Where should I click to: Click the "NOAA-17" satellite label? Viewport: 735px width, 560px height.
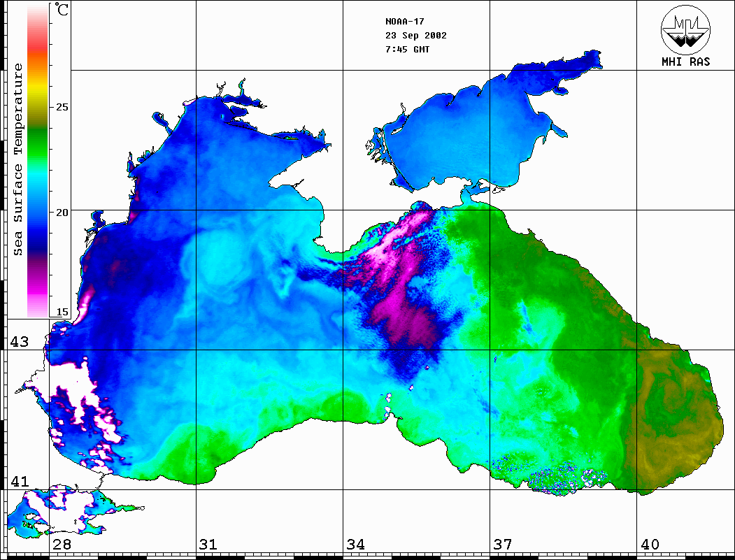[x=404, y=22]
